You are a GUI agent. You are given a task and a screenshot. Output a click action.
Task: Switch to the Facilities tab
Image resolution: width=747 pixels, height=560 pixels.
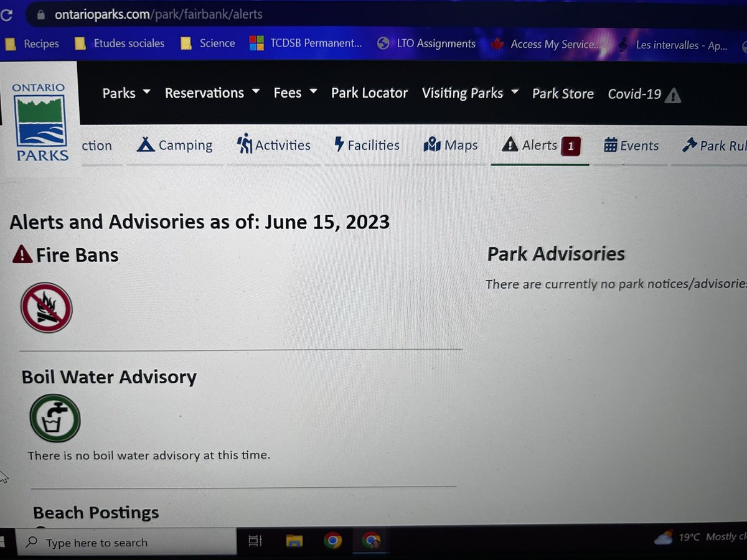coord(367,145)
